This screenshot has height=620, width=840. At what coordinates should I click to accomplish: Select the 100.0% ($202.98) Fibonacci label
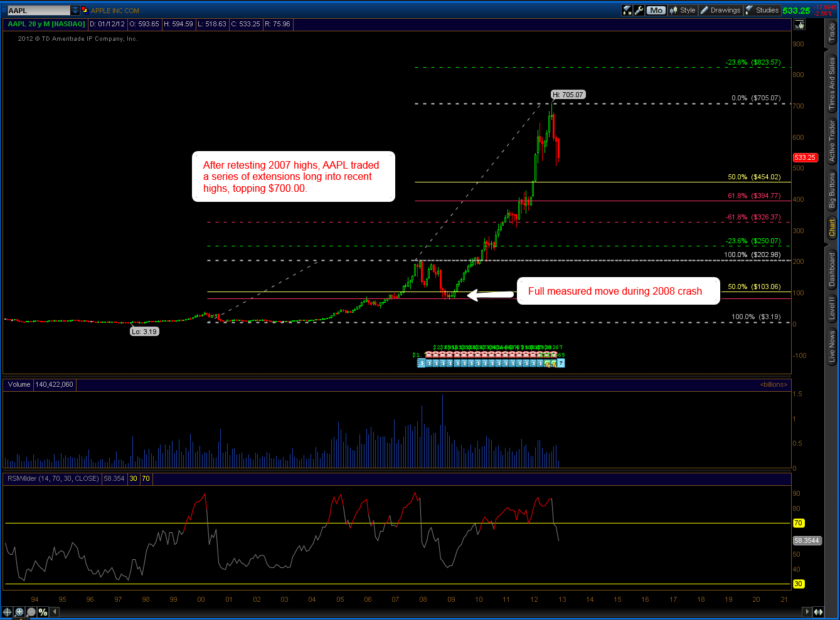point(753,255)
